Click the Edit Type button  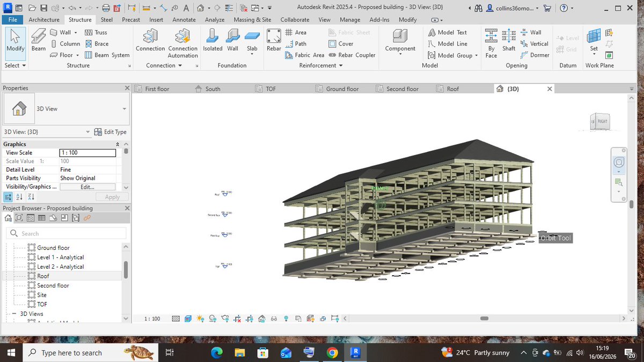click(x=111, y=132)
